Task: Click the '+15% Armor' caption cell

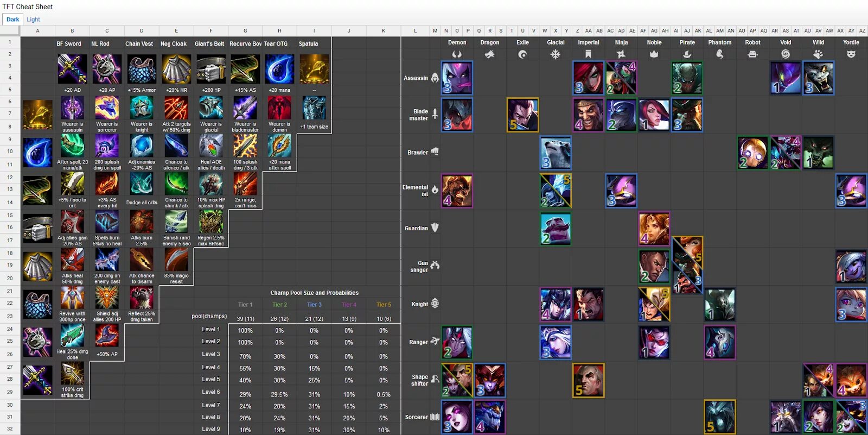Action: coord(142,90)
